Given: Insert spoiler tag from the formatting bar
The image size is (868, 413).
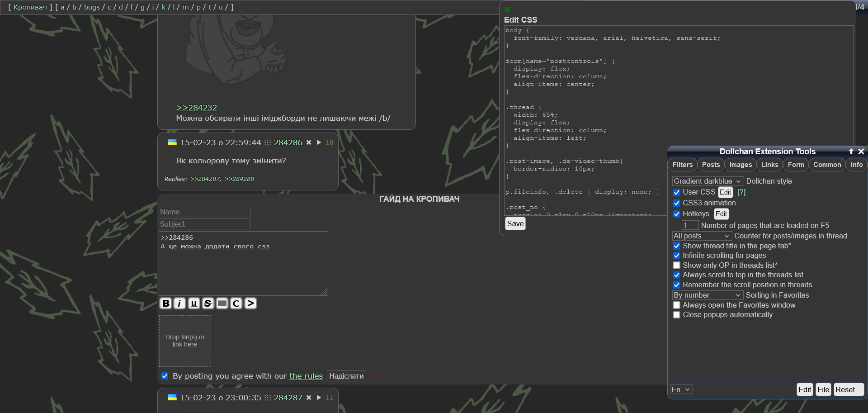Looking at the screenshot, I should tap(222, 304).
